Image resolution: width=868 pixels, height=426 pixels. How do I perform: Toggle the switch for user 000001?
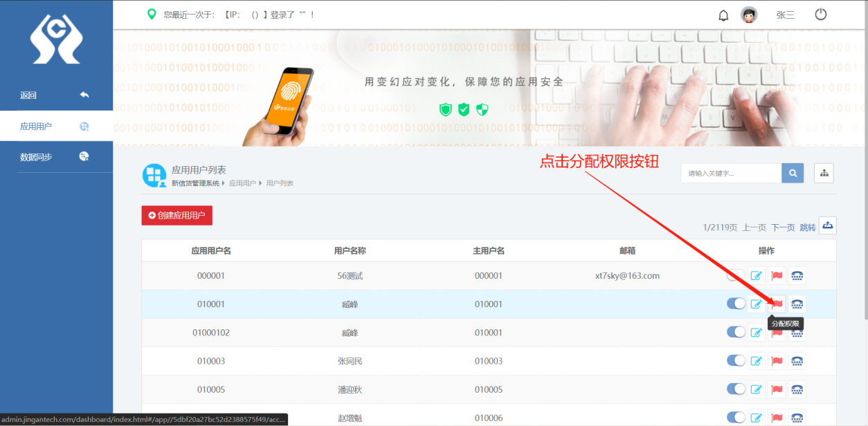(x=736, y=275)
